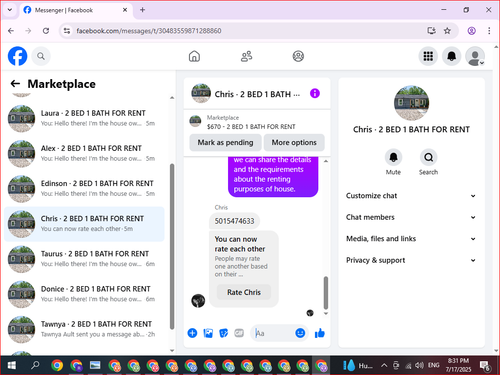Open Taurus's 2 BED 1 BATH conversation
The height and width of the screenshot is (375, 500).
coord(84,259)
